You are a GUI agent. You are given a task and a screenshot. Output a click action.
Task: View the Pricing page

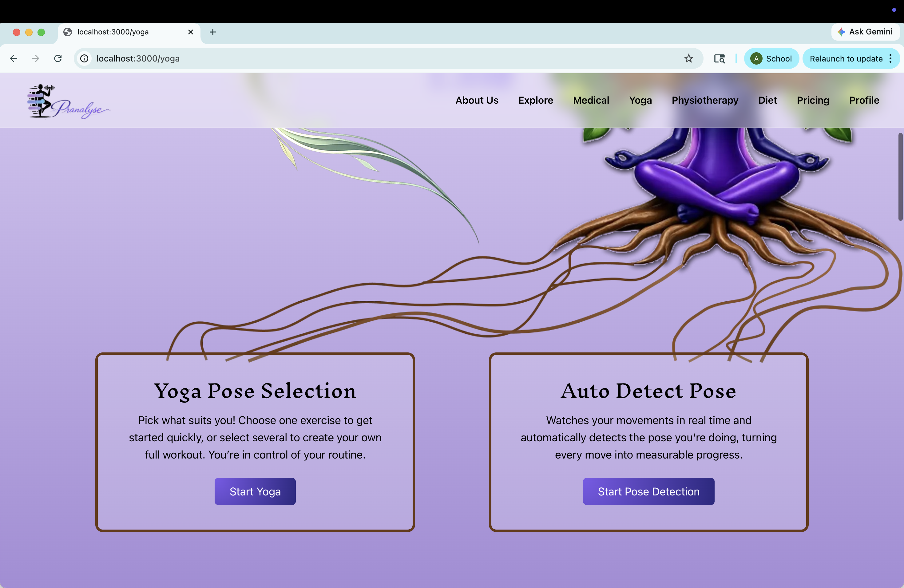(x=813, y=100)
